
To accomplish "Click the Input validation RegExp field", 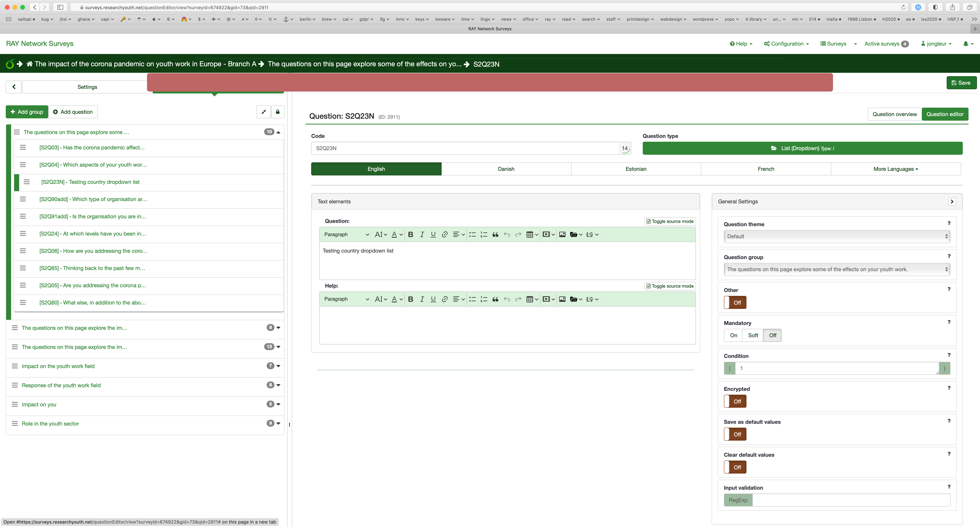I will (x=851, y=500).
